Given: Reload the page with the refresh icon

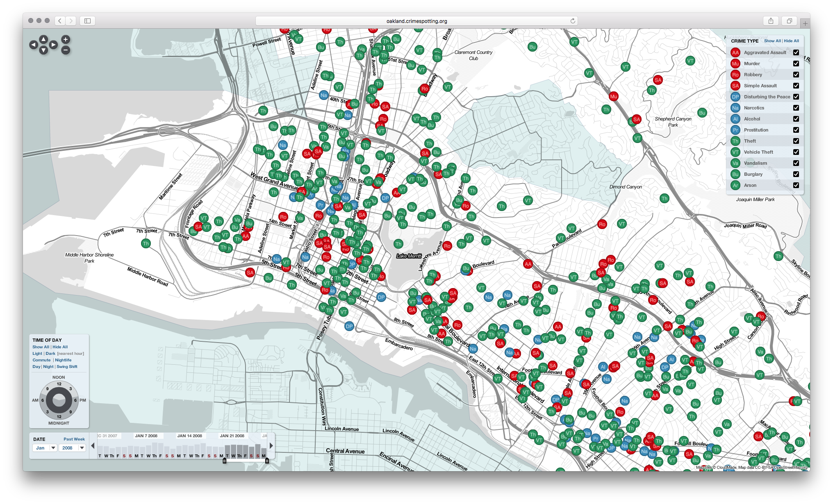Looking at the screenshot, I should click(573, 21).
